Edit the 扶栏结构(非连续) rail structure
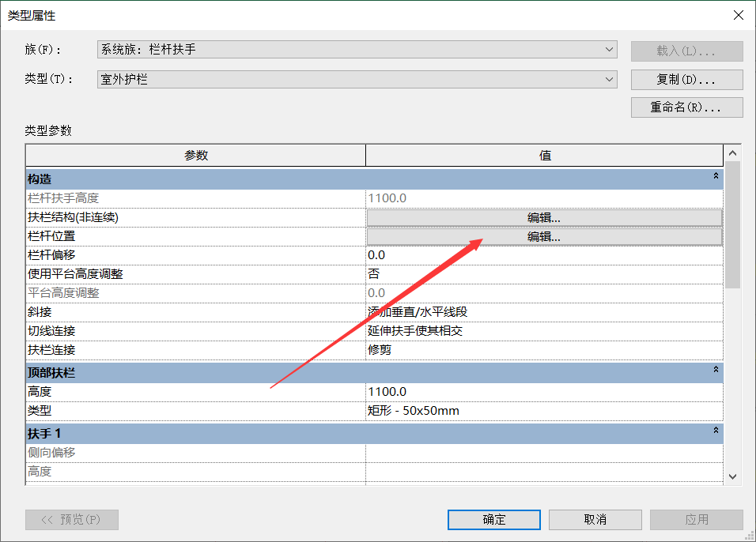This screenshot has width=756, height=542. [544, 217]
